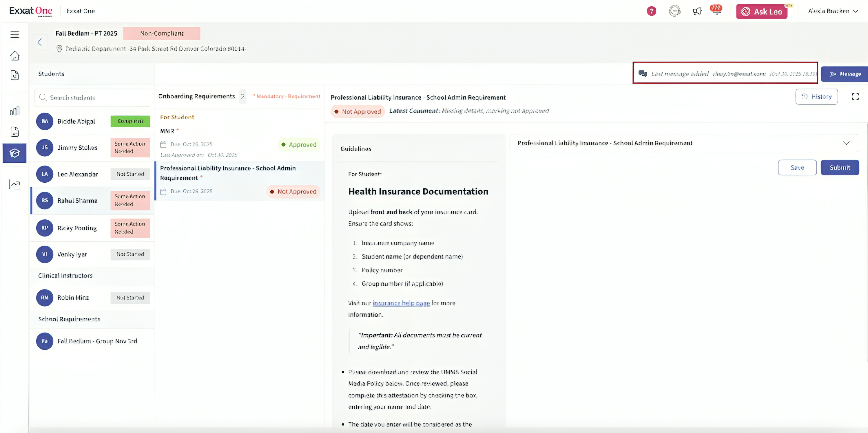Click the graduation cap sidebar icon
The width and height of the screenshot is (868, 433).
tap(14, 153)
